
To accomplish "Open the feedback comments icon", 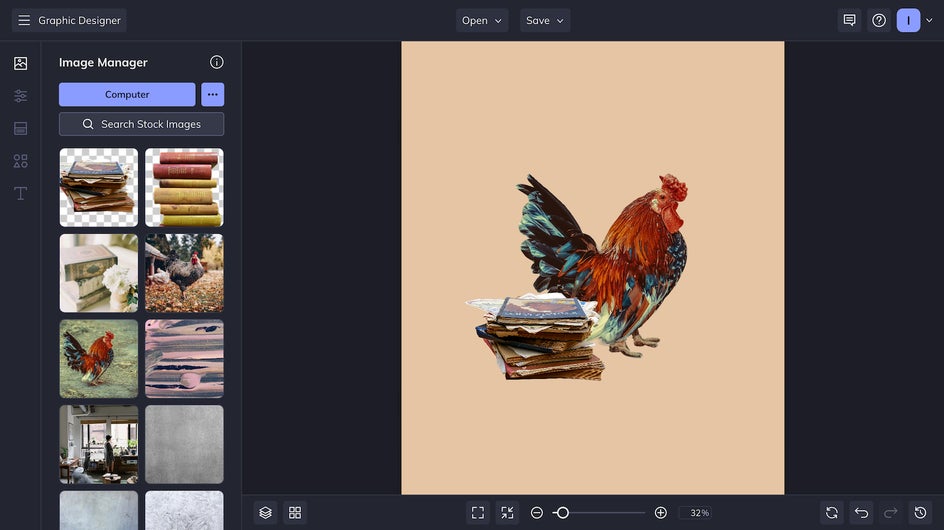I will [x=849, y=20].
